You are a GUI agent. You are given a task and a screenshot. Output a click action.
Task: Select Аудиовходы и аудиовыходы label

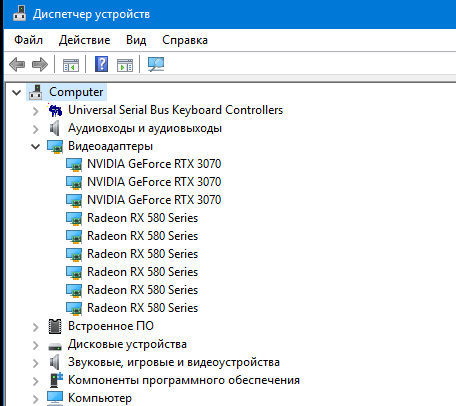pos(145,128)
